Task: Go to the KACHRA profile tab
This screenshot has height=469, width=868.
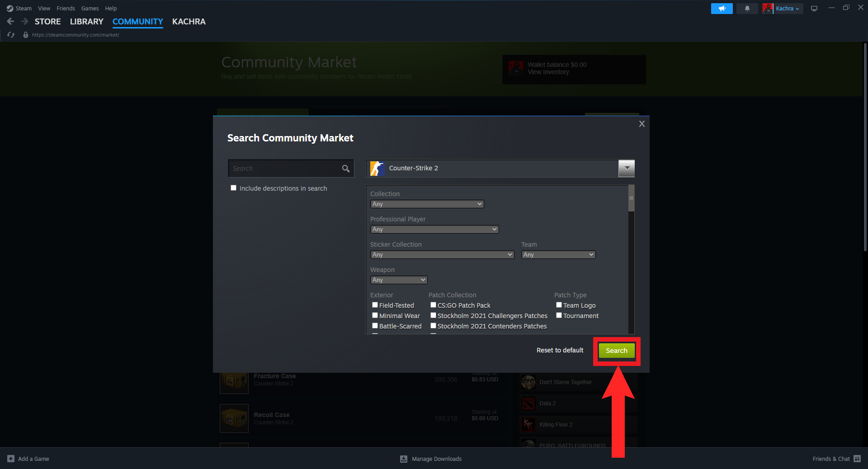Action: pyautogui.click(x=189, y=22)
